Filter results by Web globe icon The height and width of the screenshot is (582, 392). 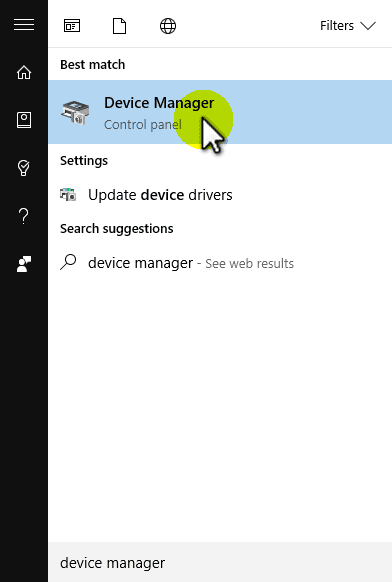pos(168,26)
